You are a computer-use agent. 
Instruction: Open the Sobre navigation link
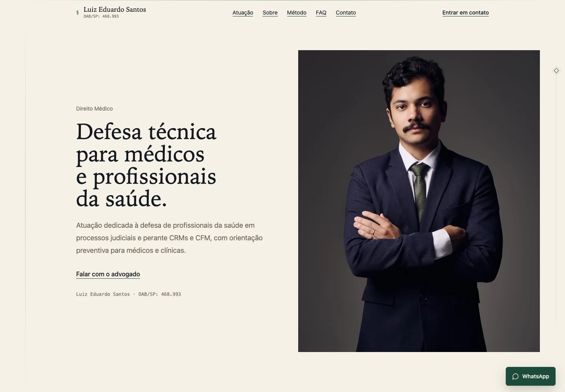click(270, 13)
